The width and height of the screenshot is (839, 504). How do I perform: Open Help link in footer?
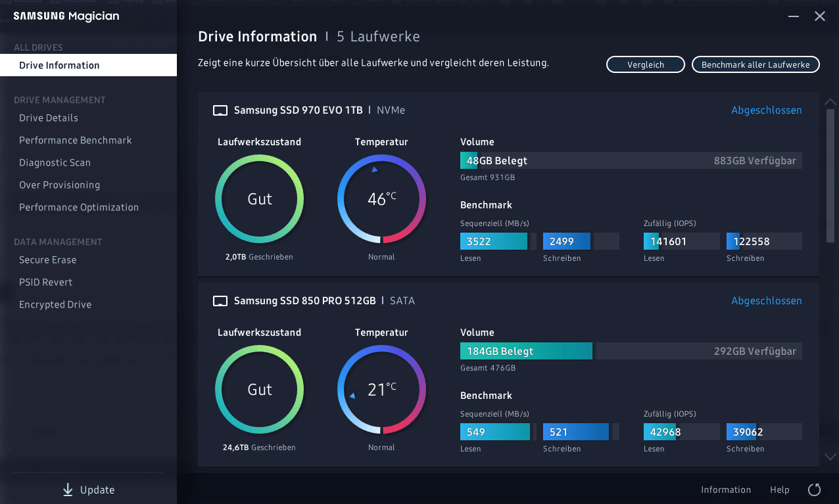pyautogui.click(x=780, y=490)
